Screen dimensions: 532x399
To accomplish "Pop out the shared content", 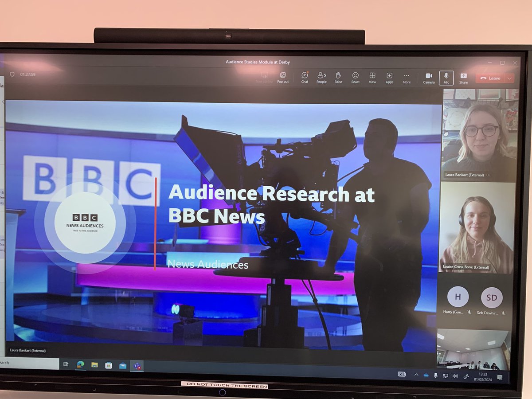I will pos(283,77).
